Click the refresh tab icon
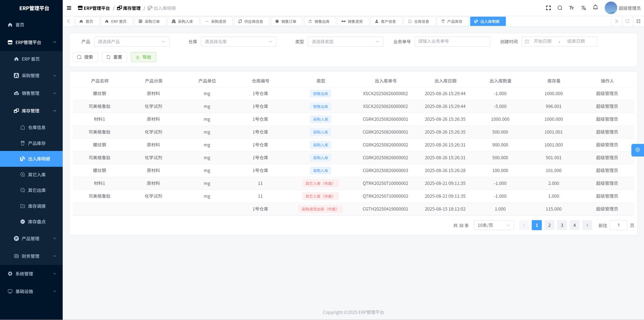 pos(627,21)
